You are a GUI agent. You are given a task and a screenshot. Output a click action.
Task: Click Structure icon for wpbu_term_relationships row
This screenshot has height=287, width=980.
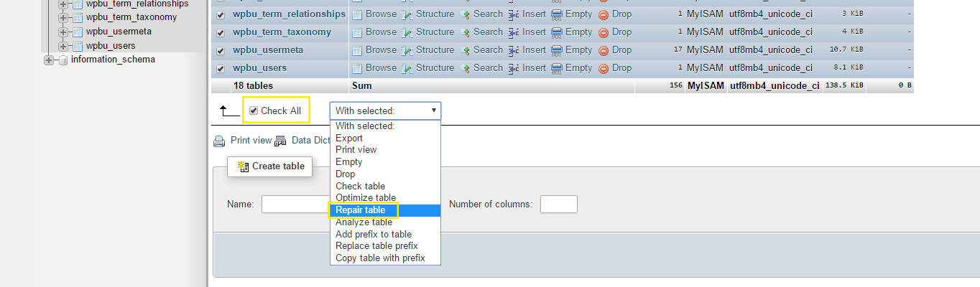407,14
